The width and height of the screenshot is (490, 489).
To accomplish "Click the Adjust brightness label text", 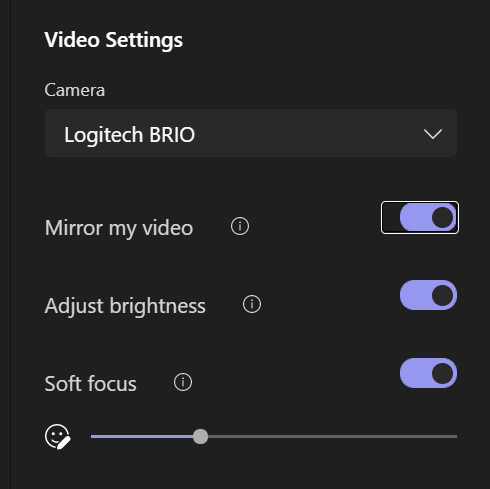I will point(125,306).
